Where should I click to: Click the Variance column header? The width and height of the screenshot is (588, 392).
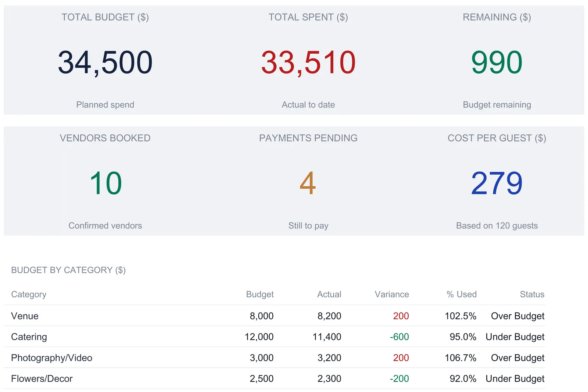pos(392,294)
